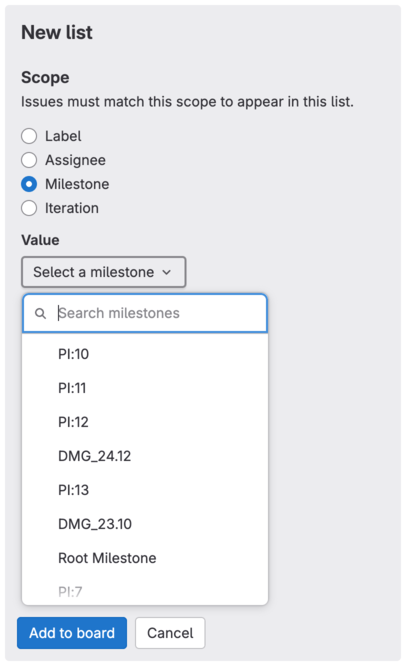Pick the DMG_23.10 milestone

(145, 524)
